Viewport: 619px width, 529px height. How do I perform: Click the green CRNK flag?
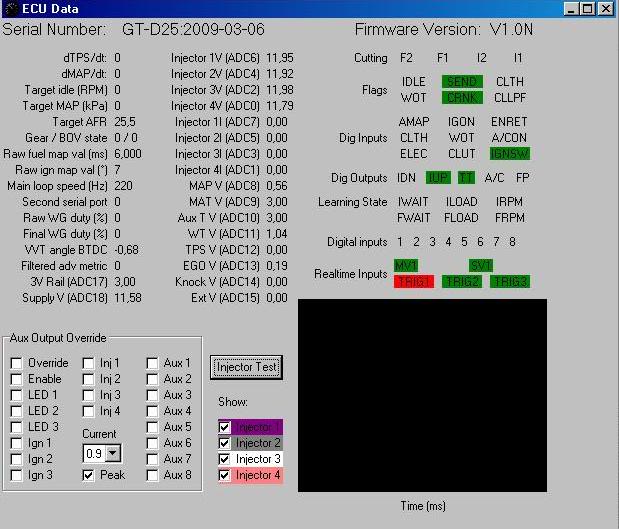coord(462,98)
